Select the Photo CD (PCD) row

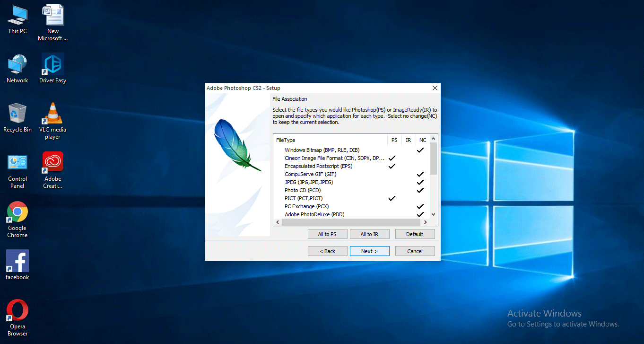(x=351, y=190)
